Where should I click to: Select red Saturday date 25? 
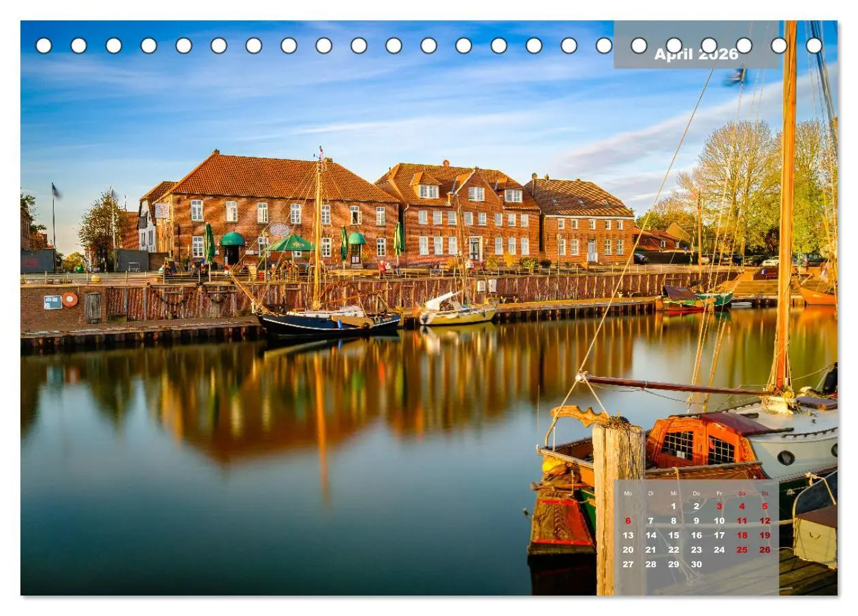click(742, 550)
